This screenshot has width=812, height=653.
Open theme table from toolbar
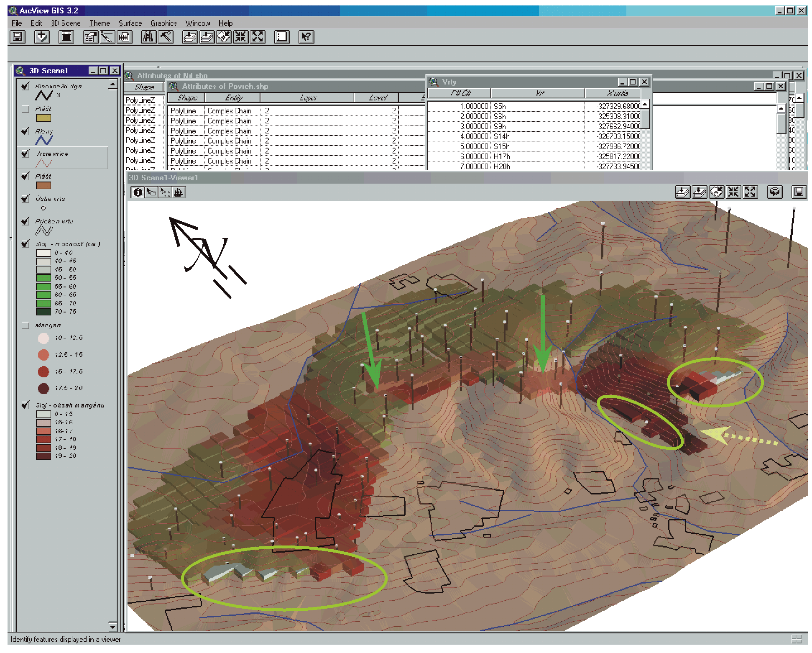tap(124, 37)
